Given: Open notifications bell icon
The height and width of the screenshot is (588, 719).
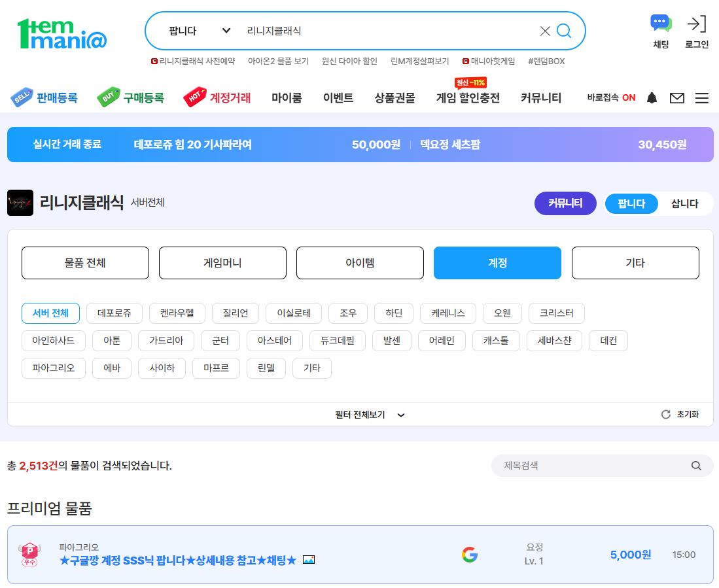Looking at the screenshot, I should [652, 97].
